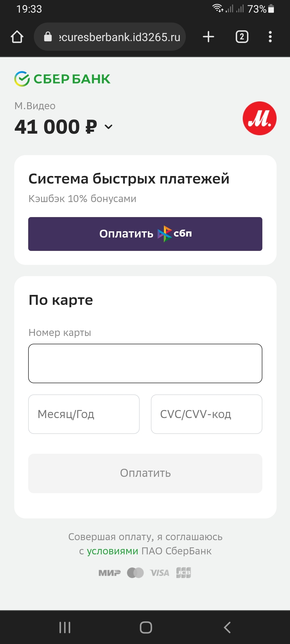Open the browser three-dot menu
Viewport: 290px width, 644px height.
click(x=270, y=37)
